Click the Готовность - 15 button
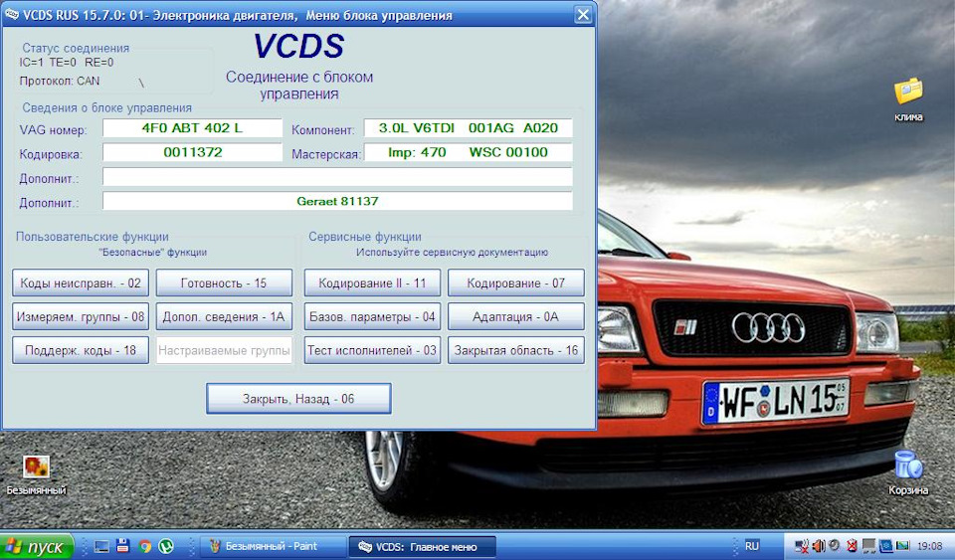This screenshot has height=560, width=955. pos(224,283)
